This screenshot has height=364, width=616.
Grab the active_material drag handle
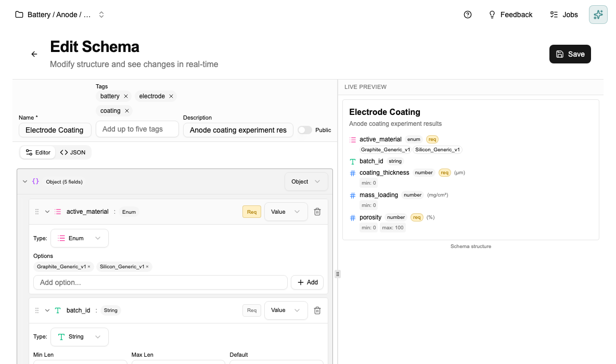click(37, 212)
